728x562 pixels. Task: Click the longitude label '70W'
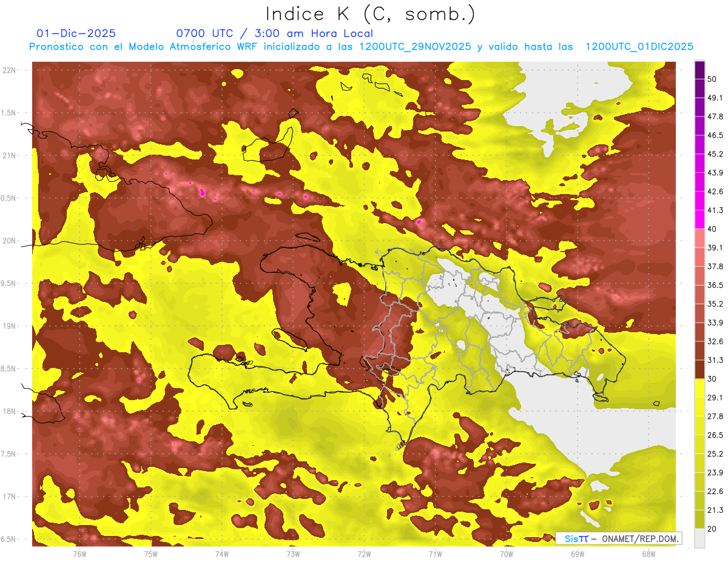(507, 554)
